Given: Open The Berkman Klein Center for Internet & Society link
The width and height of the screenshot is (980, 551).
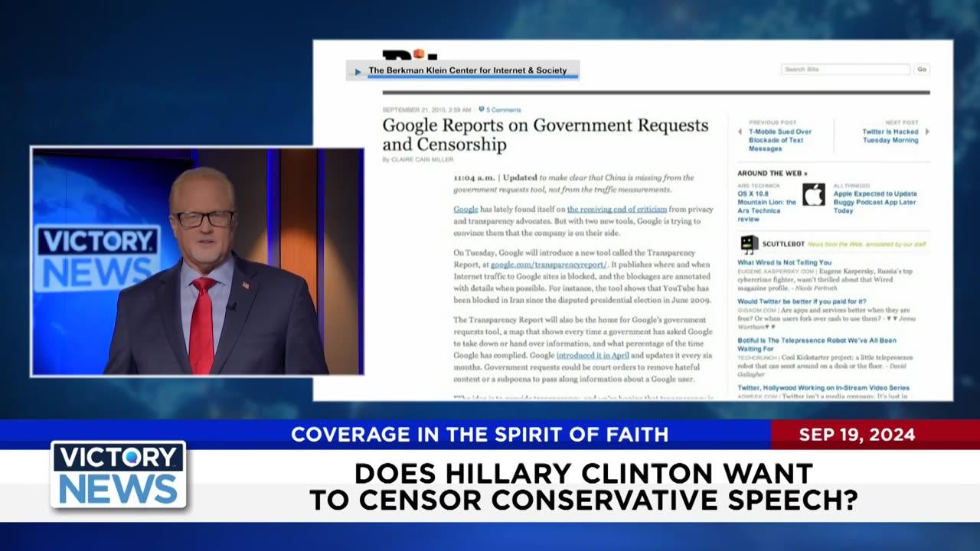Looking at the screenshot, I should point(468,70).
